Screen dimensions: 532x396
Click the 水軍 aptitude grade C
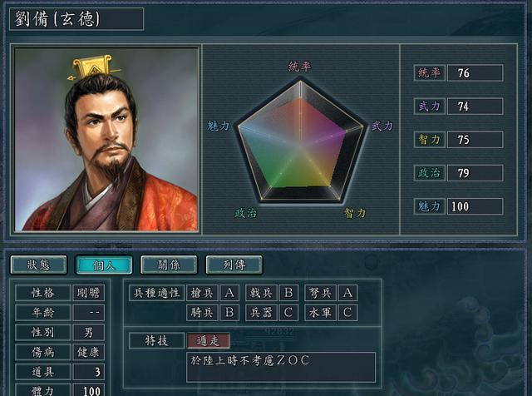347,313
